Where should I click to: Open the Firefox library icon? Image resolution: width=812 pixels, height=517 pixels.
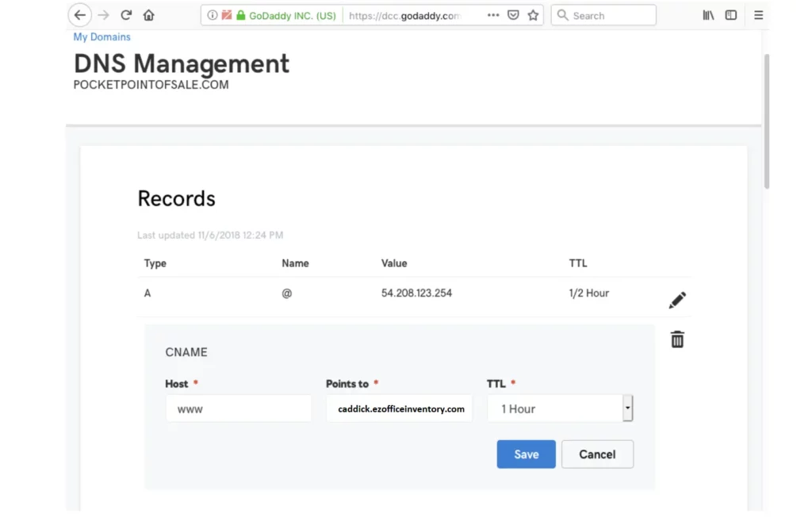click(x=708, y=14)
